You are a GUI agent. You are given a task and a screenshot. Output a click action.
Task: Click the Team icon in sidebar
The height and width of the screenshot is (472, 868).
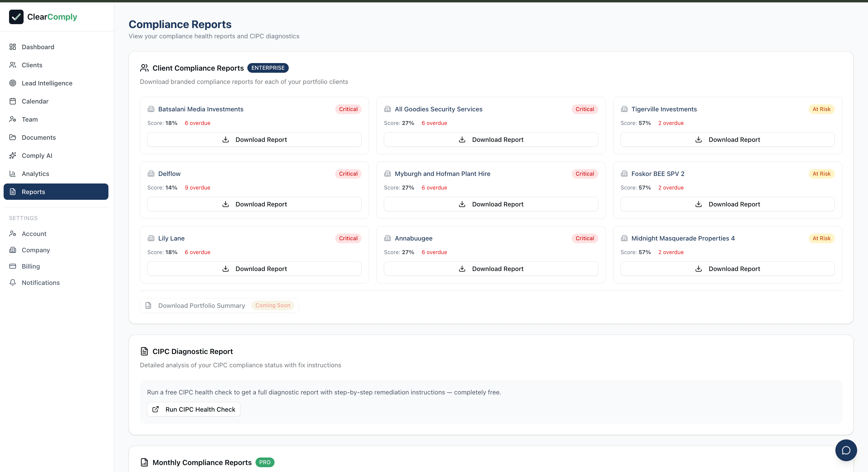click(13, 119)
